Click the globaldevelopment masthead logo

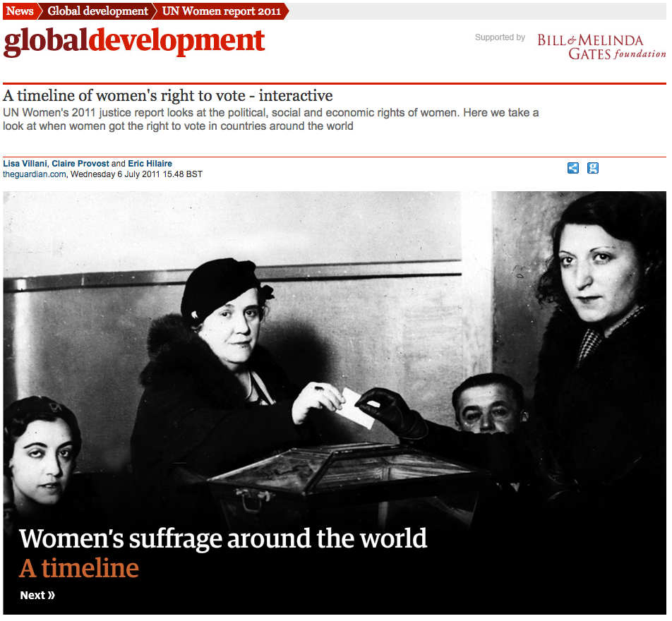[x=134, y=42]
